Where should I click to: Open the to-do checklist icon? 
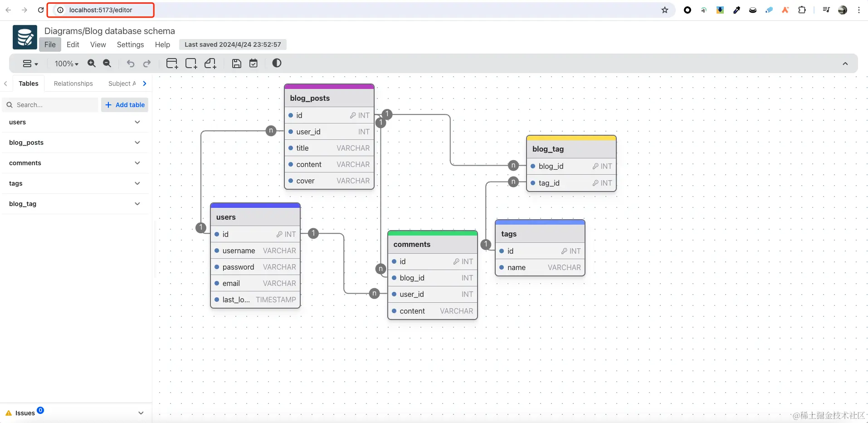point(254,64)
